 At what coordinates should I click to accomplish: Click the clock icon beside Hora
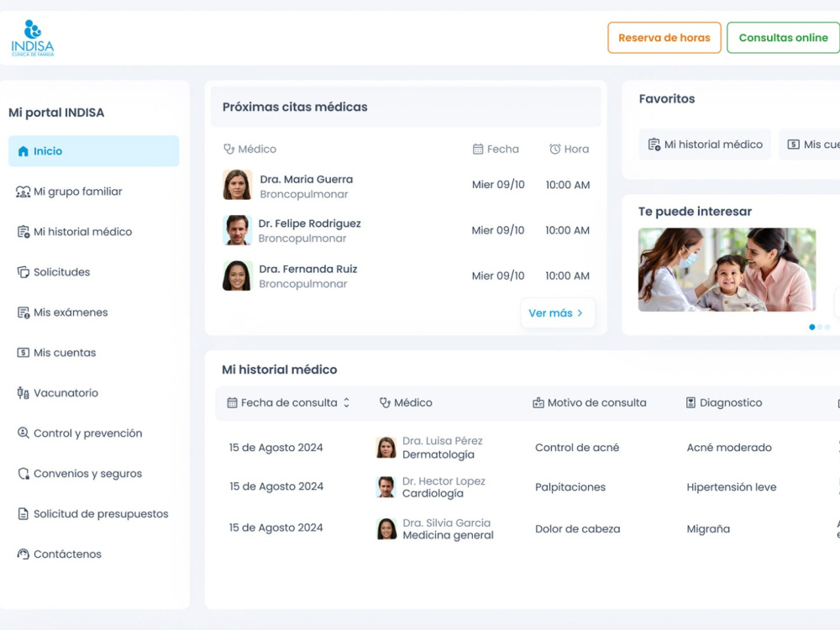(555, 149)
